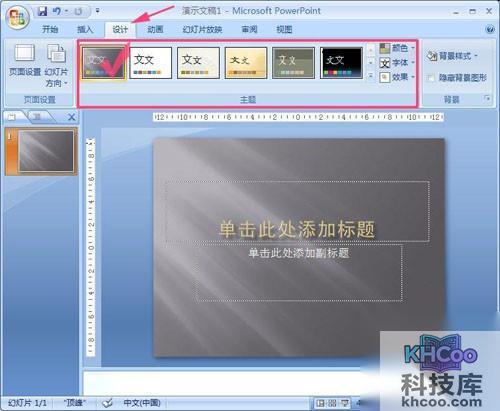Open the 颜色 theme colors dropdown
Screen dimensions: 500x411
click(x=397, y=48)
